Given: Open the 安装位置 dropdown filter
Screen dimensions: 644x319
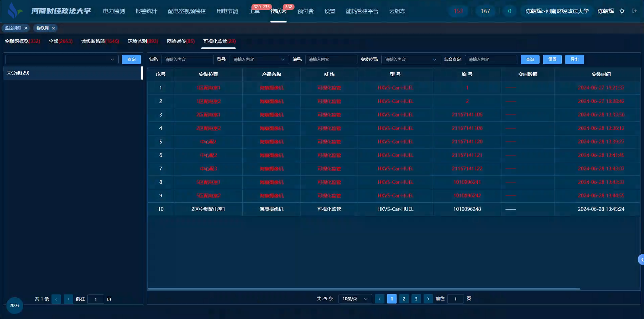Looking at the screenshot, I should pos(410,60).
